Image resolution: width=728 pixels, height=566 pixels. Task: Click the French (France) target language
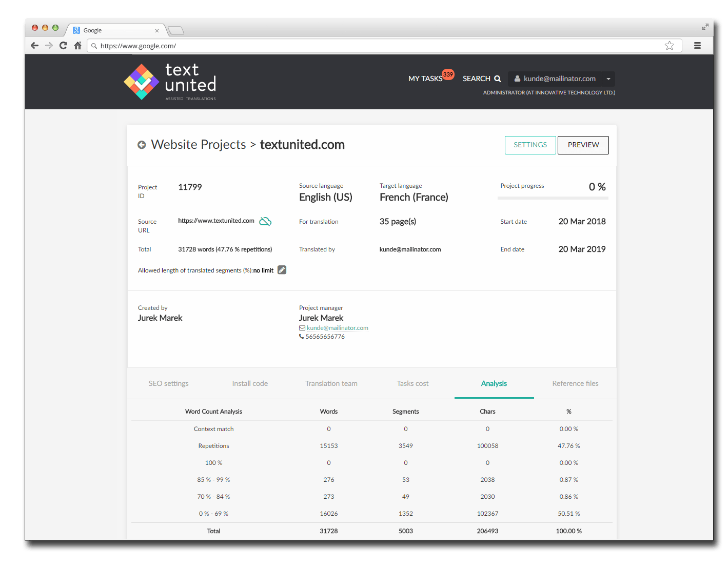point(414,197)
